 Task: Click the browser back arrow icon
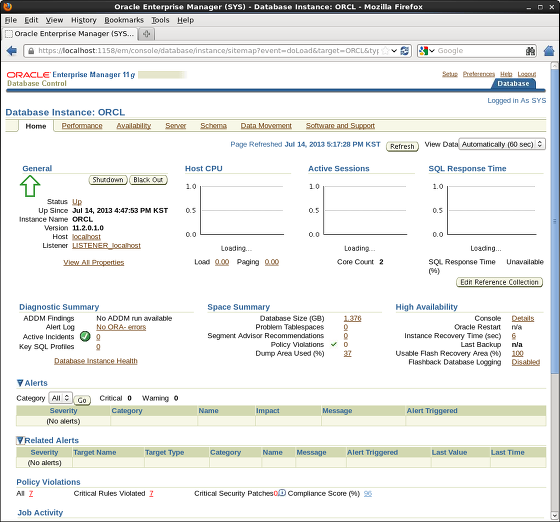[x=12, y=51]
